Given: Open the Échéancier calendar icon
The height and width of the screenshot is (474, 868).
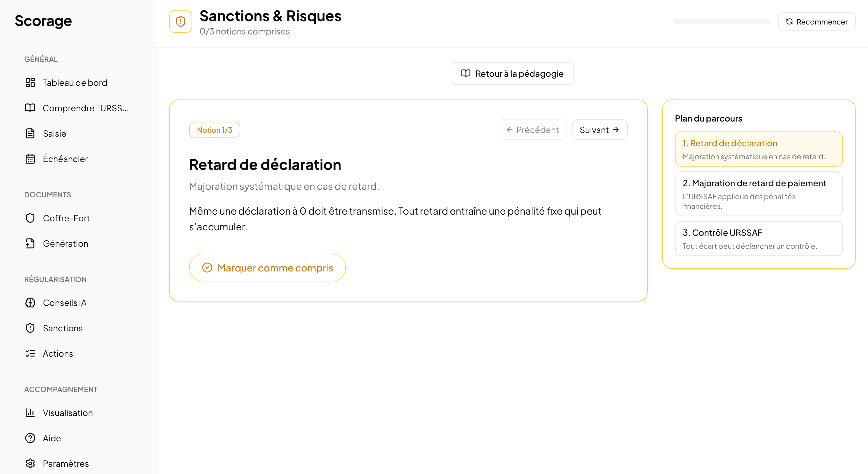Looking at the screenshot, I should pos(30,159).
